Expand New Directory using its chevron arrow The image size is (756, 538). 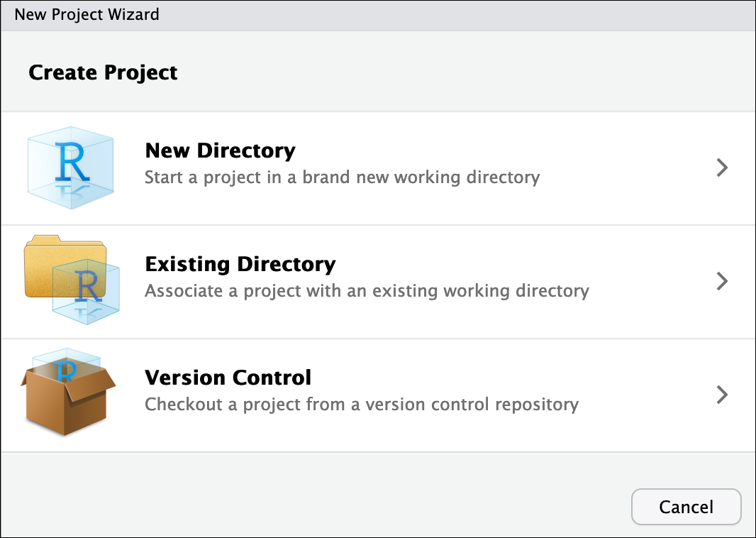pos(722,168)
